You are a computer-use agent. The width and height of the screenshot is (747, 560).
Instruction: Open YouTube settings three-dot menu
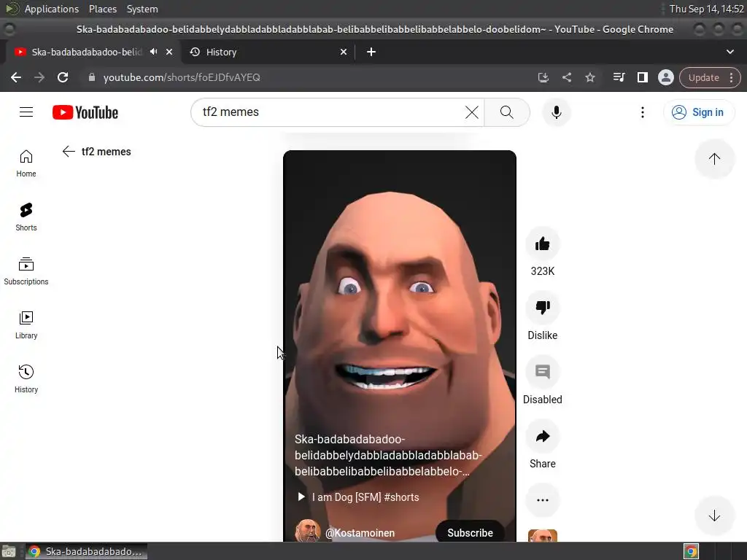coord(642,112)
